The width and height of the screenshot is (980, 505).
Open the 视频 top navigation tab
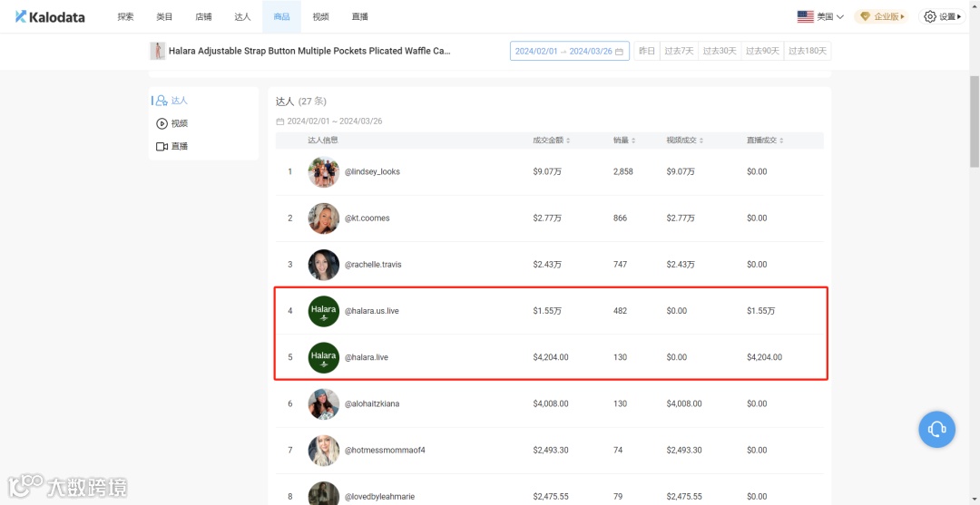[x=320, y=17]
